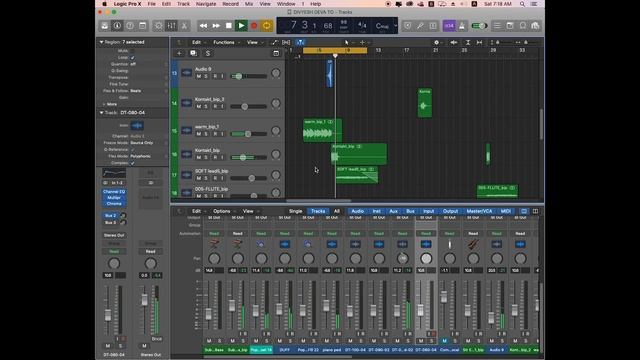
Task: Collapse the Region inspector disclosure triangle
Action: point(101,42)
